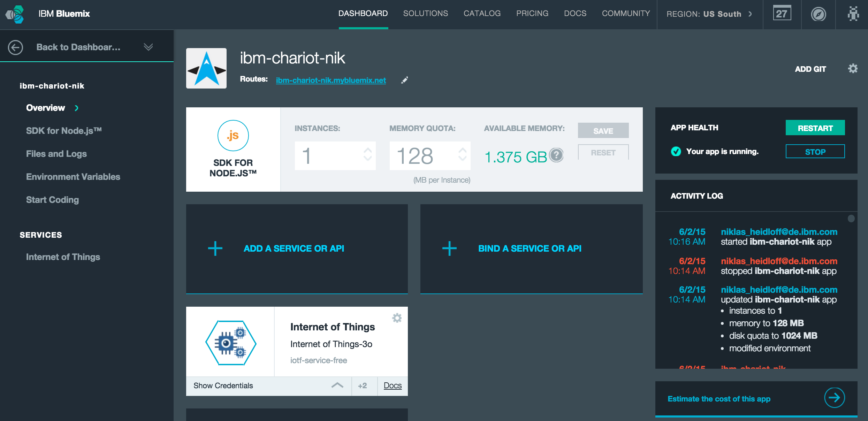The width and height of the screenshot is (868, 421).
Task: Expand the Back to Dashboard dropdown chevron
Action: pyautogui.click(x=148, y=47)
